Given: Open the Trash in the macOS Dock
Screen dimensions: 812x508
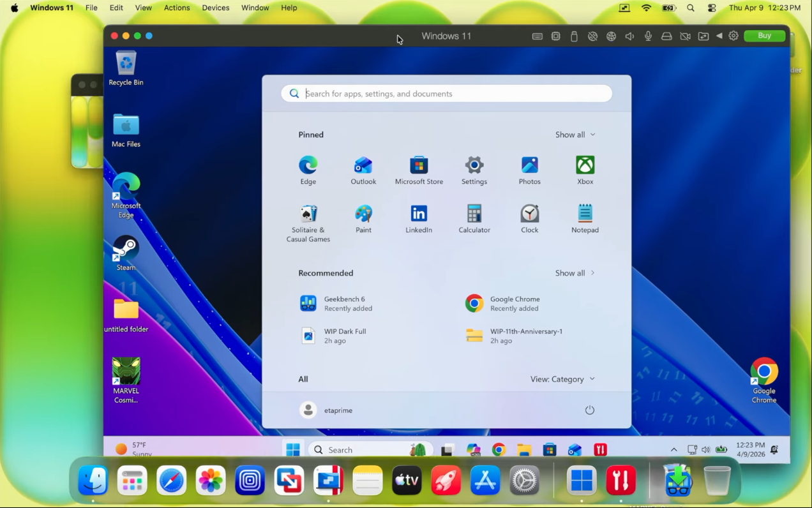Looking at the screenshot, I should (x=717, y=481).
